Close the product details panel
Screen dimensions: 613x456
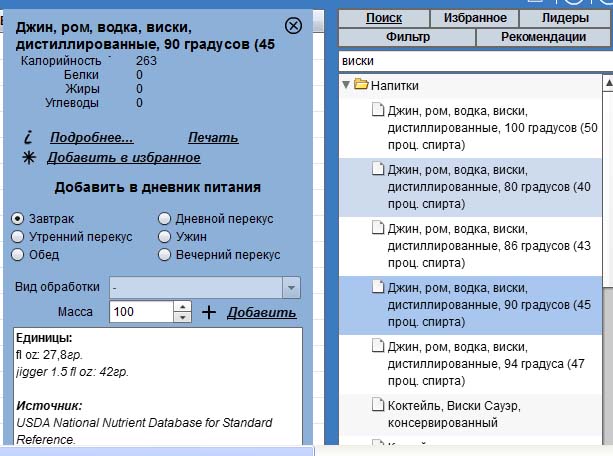tap(293, 26)
